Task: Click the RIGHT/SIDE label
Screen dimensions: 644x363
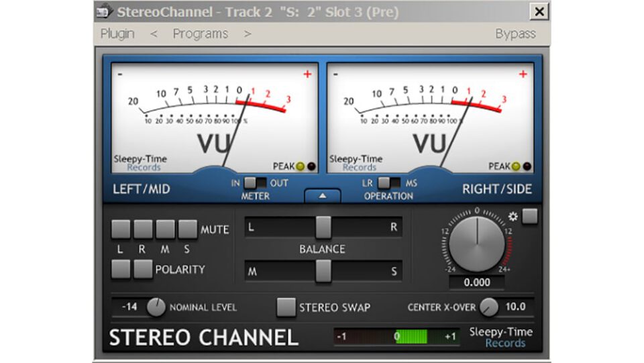Action: point(497,189)
